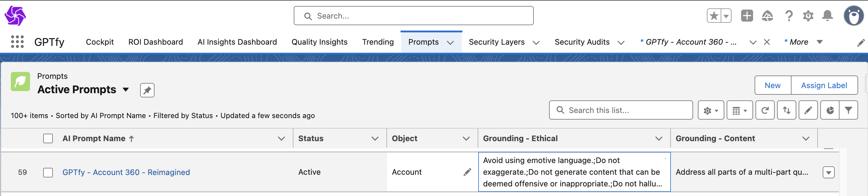This screenshot has height=196, width=868.
Task: Open the global create plus icon
Action: (747, 16)
